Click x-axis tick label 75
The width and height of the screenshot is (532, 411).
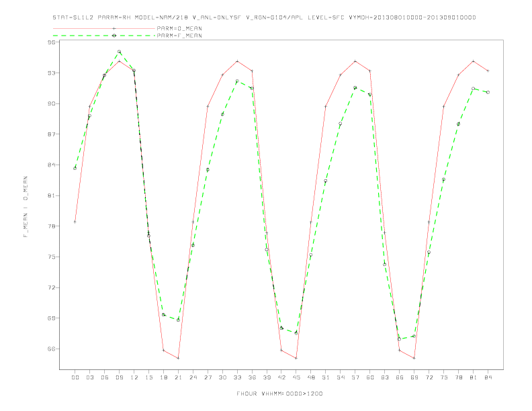click(x=444, y=377)
